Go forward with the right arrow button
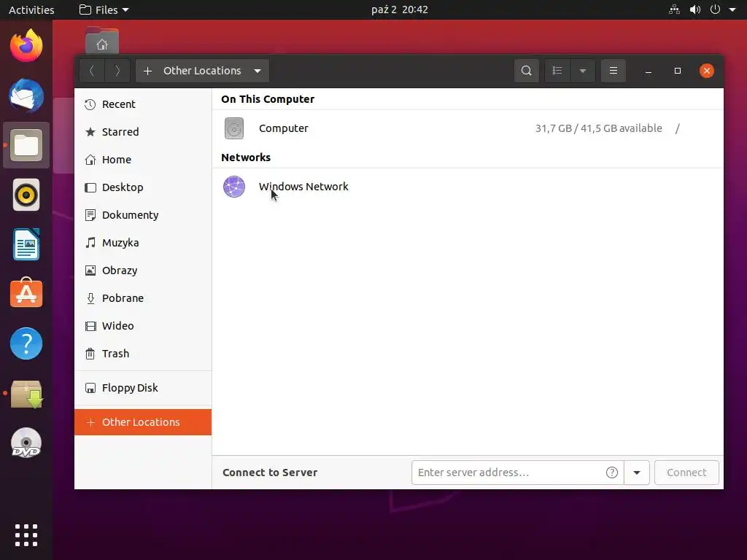747x560 pixels. tap(117, 71)
